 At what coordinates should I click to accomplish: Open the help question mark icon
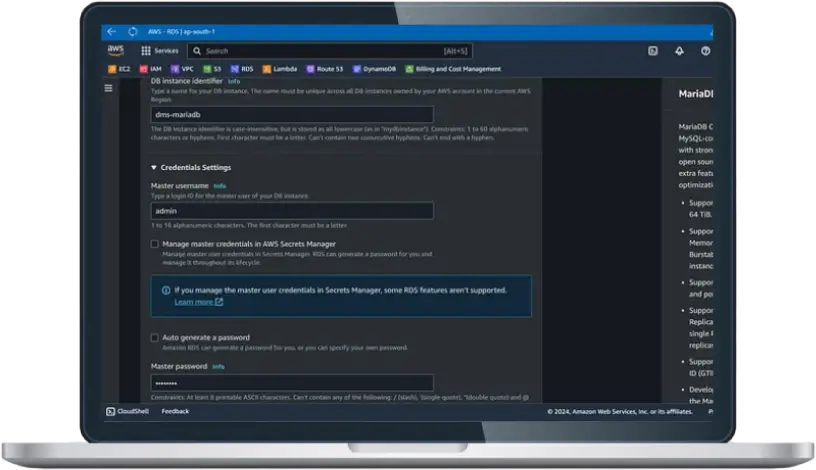[x=705, y=50]
